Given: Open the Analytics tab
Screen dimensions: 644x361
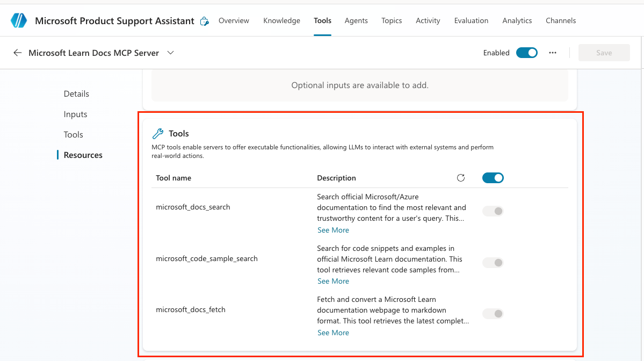Looking at the screenshot, I should (517, 20).
